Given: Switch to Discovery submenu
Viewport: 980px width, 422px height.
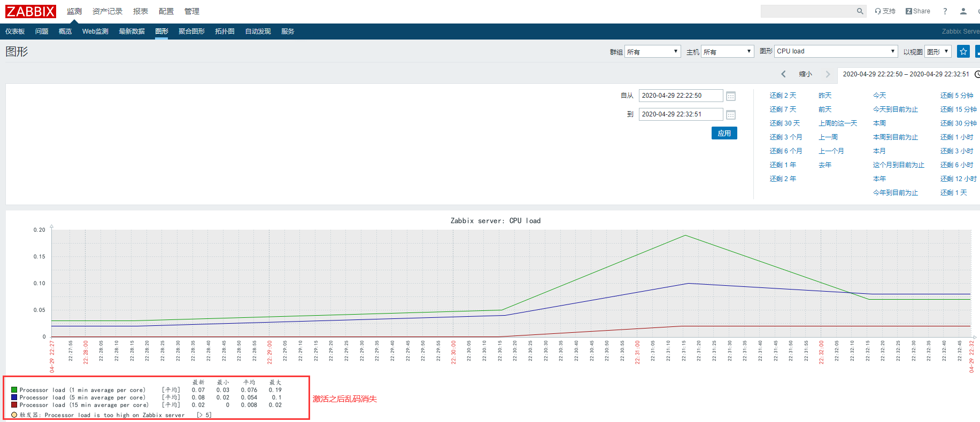Looking at the screenshot, I should coord(258,32).
